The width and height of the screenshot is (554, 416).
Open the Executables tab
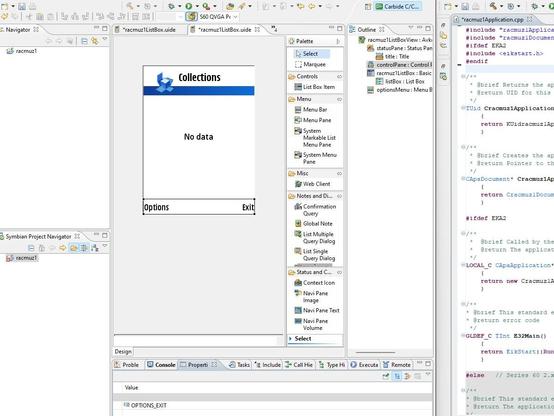(364, 365)
